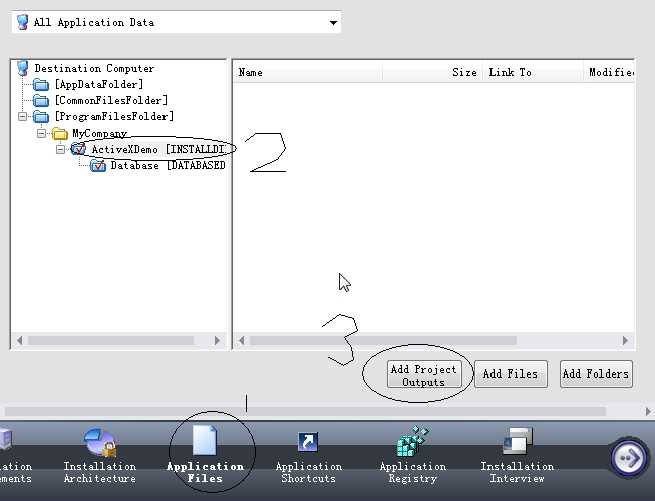Click the left arrow of the file list scrollbar
The image size is (655, 501).
241,341
